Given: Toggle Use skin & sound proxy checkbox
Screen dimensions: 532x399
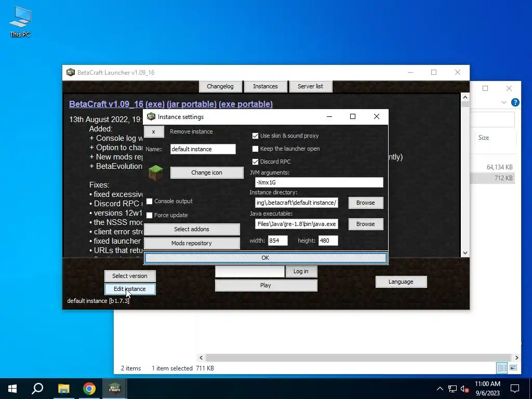Looking at the screenshot, I should [x=255, y=136].
